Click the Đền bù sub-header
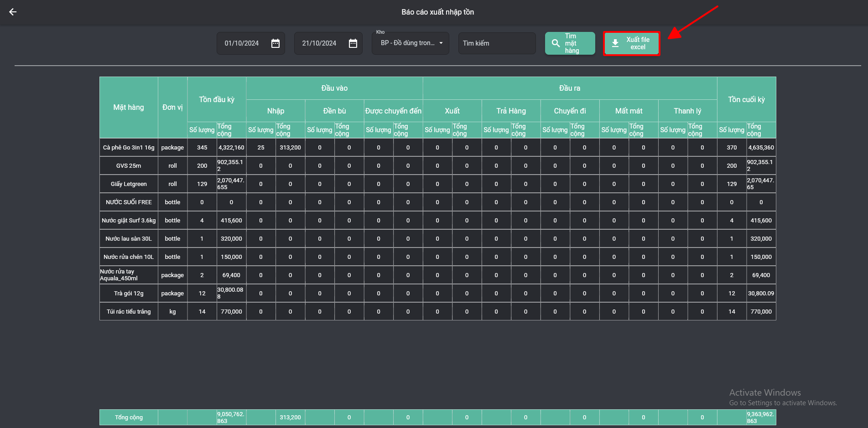The height and width of the screenshot is (428, 868). click(x=334, y=111)
